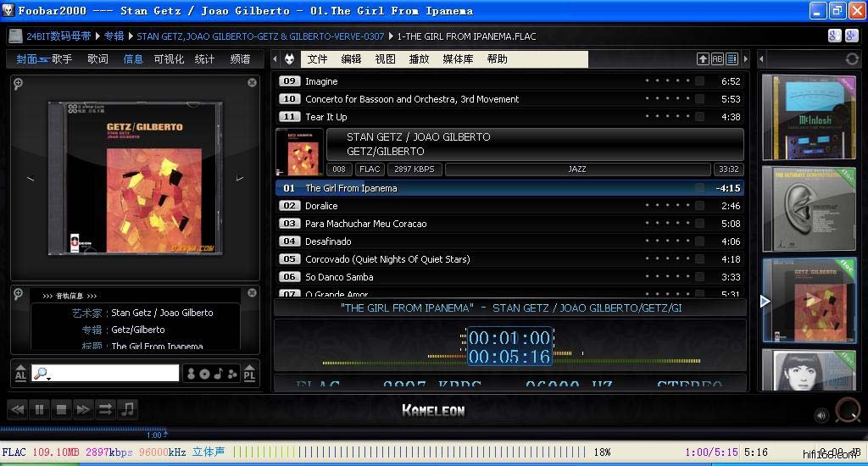Click the music note button in transport bar
Image resolution: width=868 pixels, height=466 pixels.
(127, 410)
